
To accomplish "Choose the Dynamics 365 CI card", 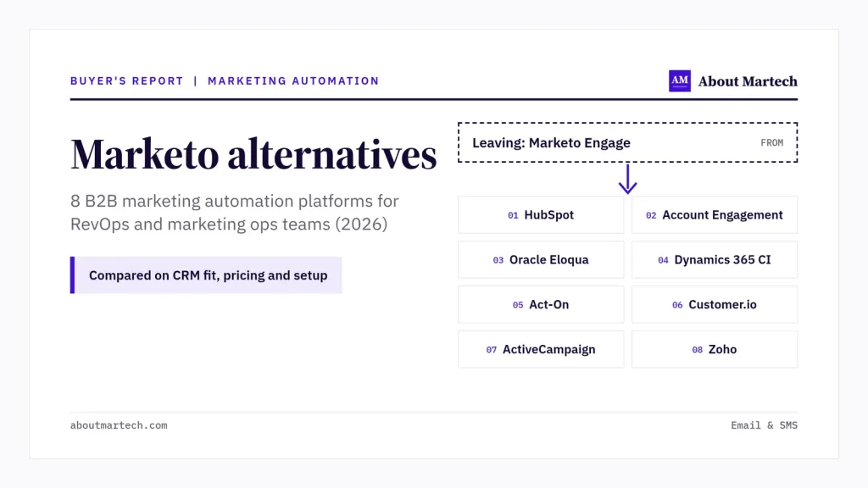I will (715, 259).
